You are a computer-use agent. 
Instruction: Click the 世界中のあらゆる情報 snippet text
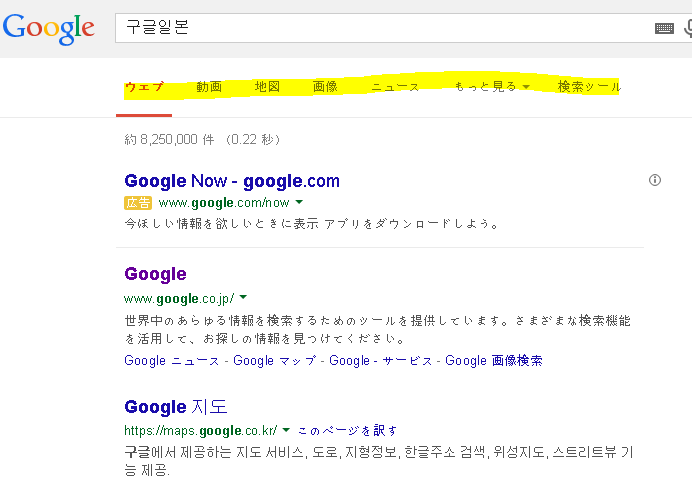[x=377, y=330]
